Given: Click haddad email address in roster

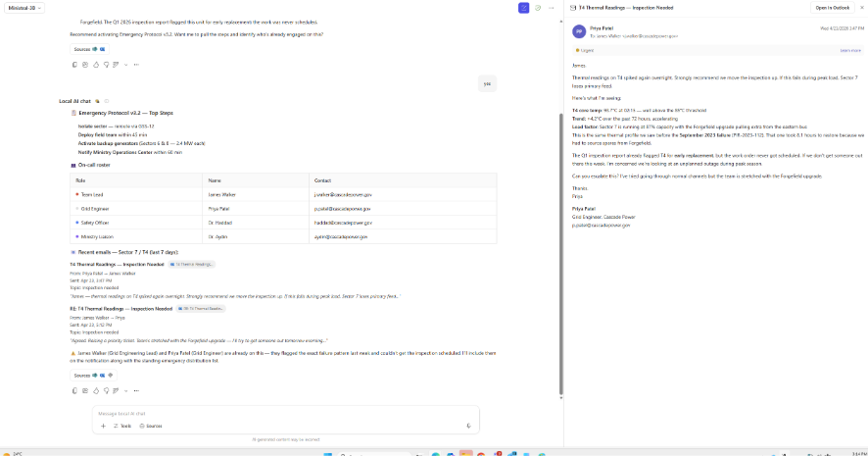Looking at the screenshot, I should [x=343, y=223].
